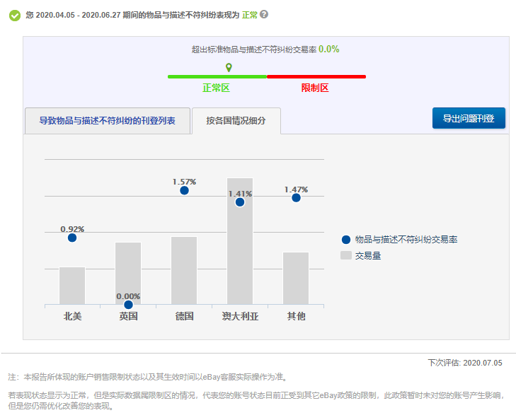Viewport: 516px width, 420px height.
Task: Click the red 限制区 bar segment
Action: [x=316, y=76]
